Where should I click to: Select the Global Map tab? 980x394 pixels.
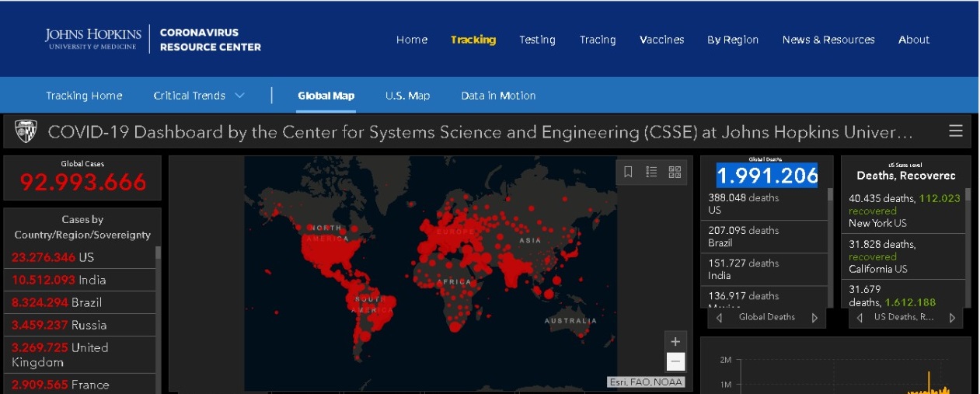click(x=326, y=96)
